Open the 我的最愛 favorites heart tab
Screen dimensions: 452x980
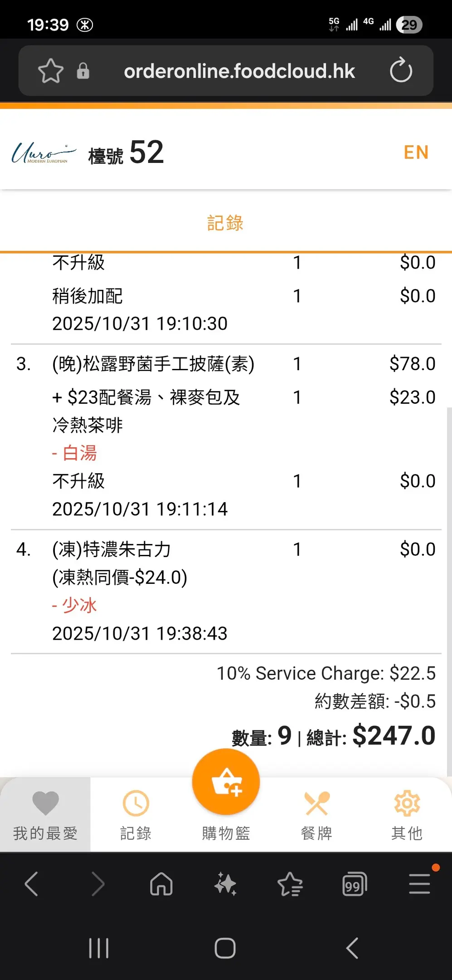(x=45, y=815)
